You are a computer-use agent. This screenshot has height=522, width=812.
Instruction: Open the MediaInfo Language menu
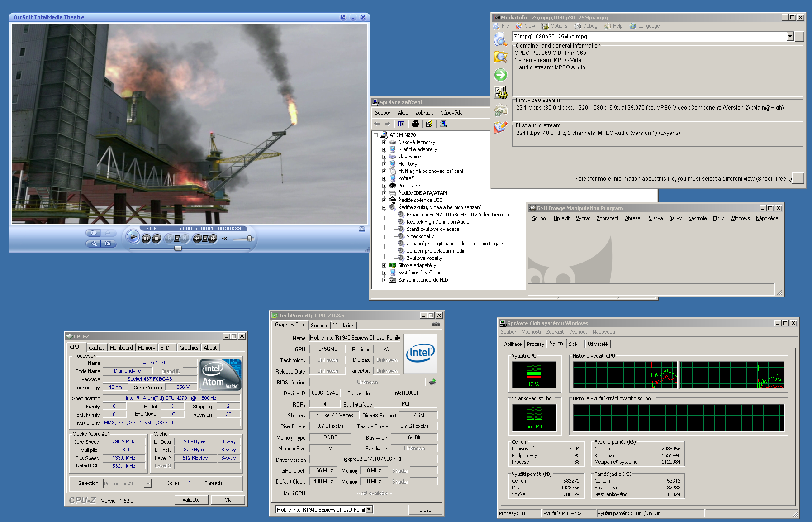[x=645, y=26]
